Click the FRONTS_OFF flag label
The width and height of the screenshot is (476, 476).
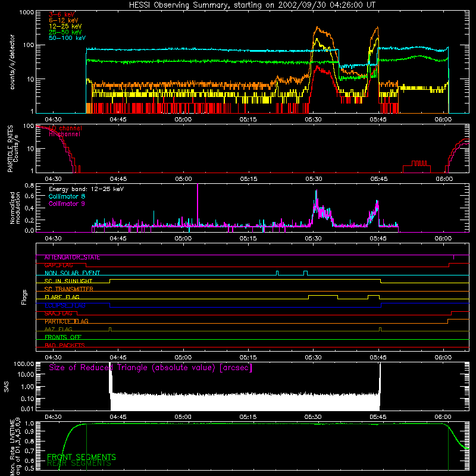pyautogui.click(x=63, y=337)
